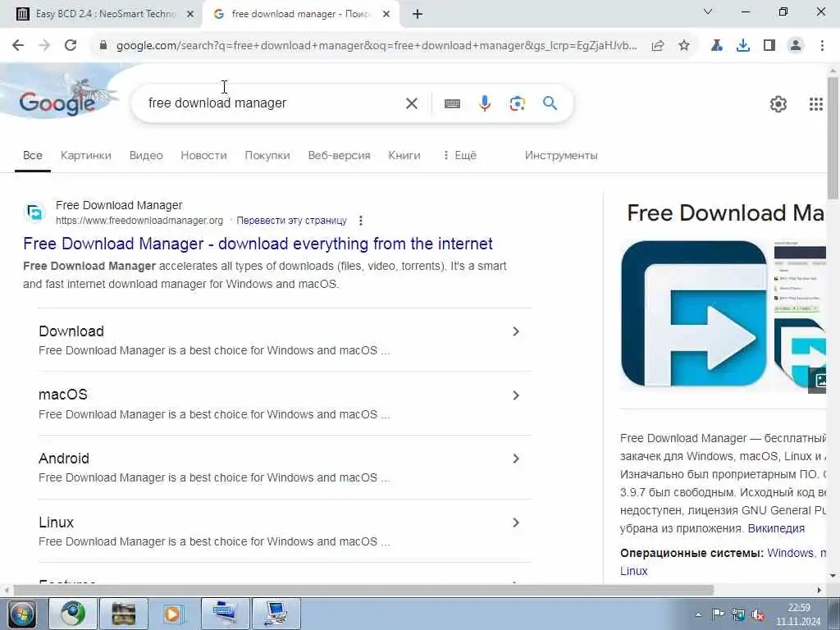Open the media player taskbar icon
Screen dimensions: 840x630
coord(172,614)
